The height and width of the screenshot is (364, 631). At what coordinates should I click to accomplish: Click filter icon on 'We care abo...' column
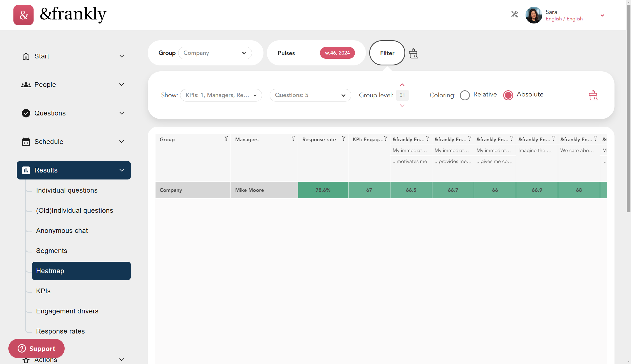coord(595,139)
